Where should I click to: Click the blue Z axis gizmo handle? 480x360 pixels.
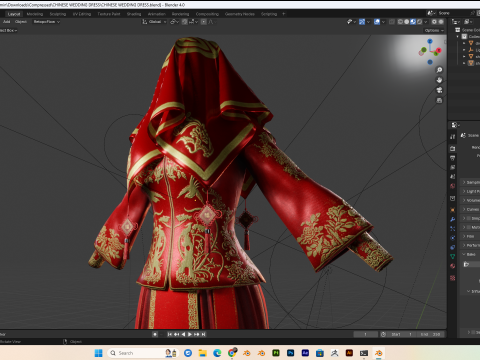[x=430, y=41]
